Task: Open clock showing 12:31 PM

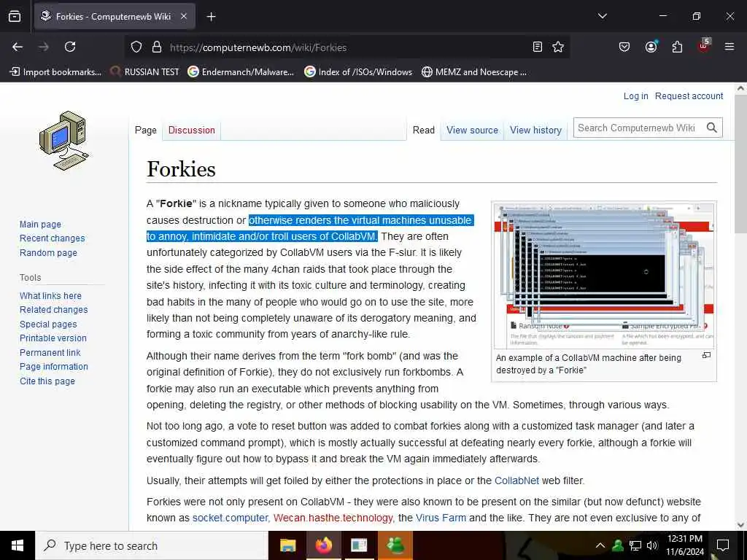Action: pyautogui.click(x=684, y=545)
